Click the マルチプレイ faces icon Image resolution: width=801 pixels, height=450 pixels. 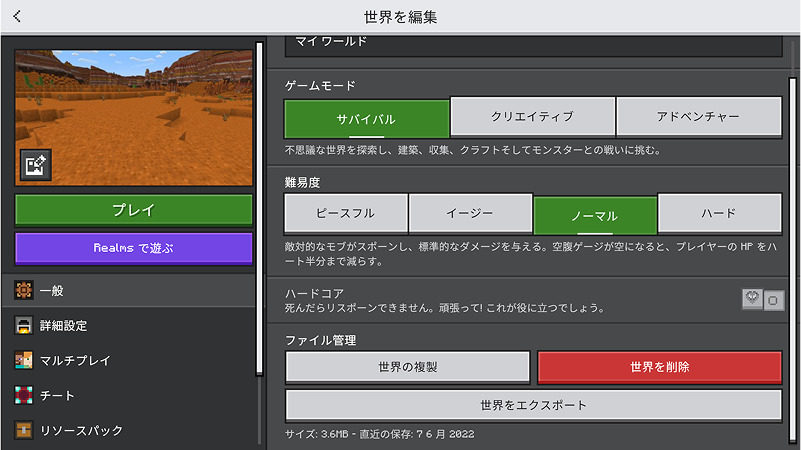pos(23,360)
